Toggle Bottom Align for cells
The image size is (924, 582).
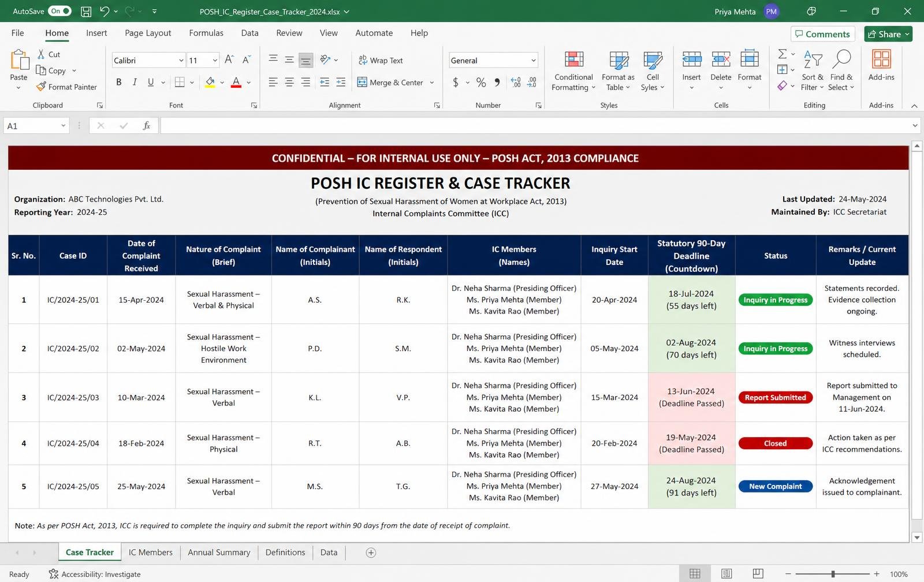(305, 59)
